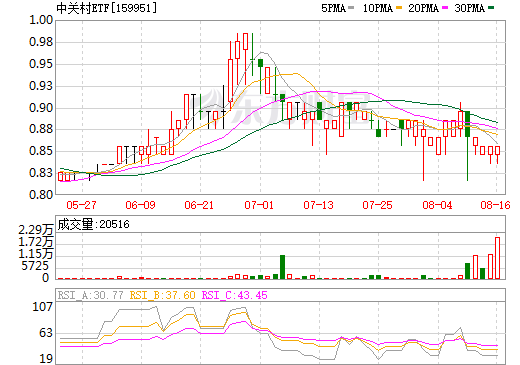Click the tallest red volume bar at right

(x=497, y=258)
